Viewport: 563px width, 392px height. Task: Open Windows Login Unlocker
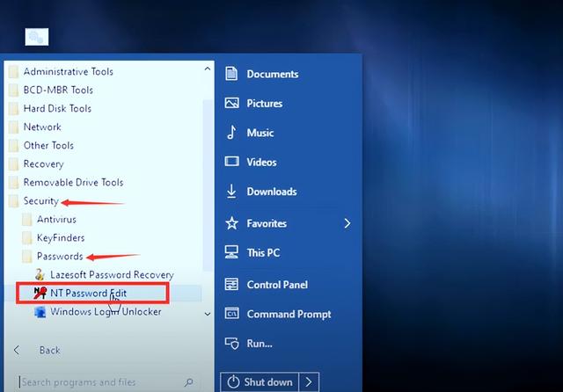105,311
